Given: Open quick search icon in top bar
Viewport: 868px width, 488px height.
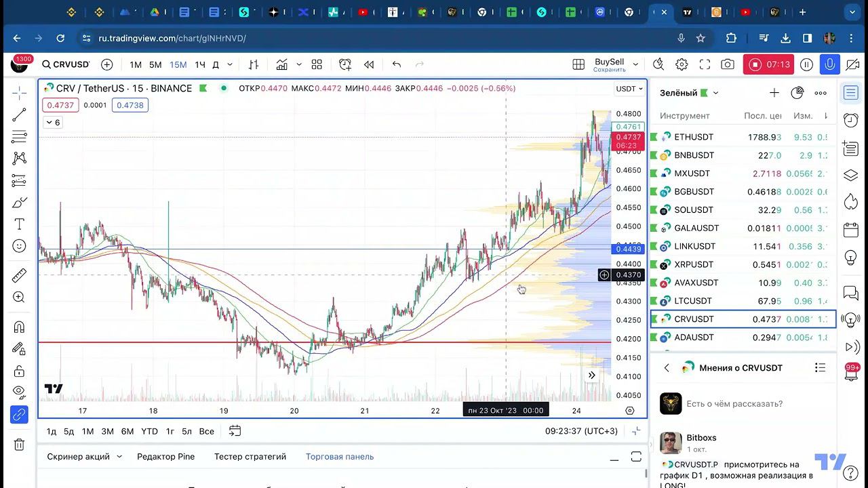Looking at the screenshot, I should 658,64.
